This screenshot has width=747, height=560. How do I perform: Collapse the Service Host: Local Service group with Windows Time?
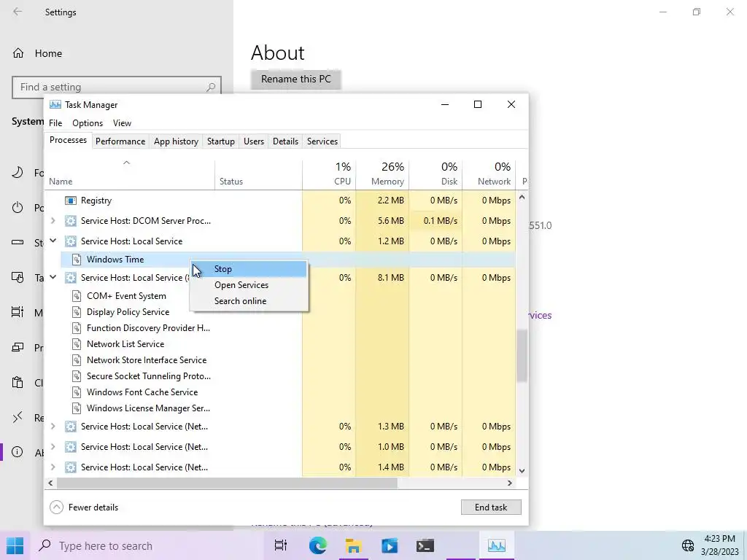[x=53, y=241]
